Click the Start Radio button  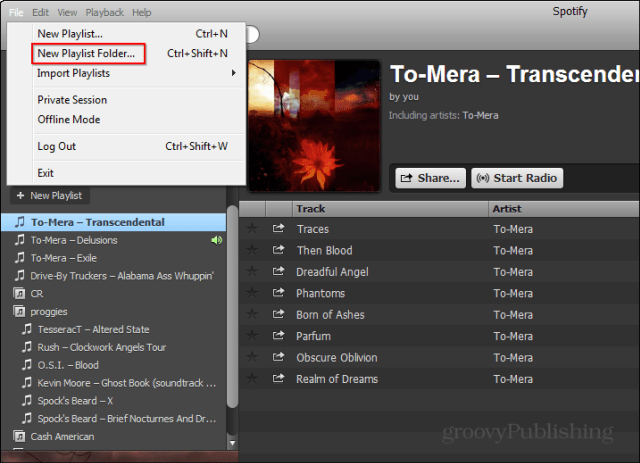pos(517,178)
